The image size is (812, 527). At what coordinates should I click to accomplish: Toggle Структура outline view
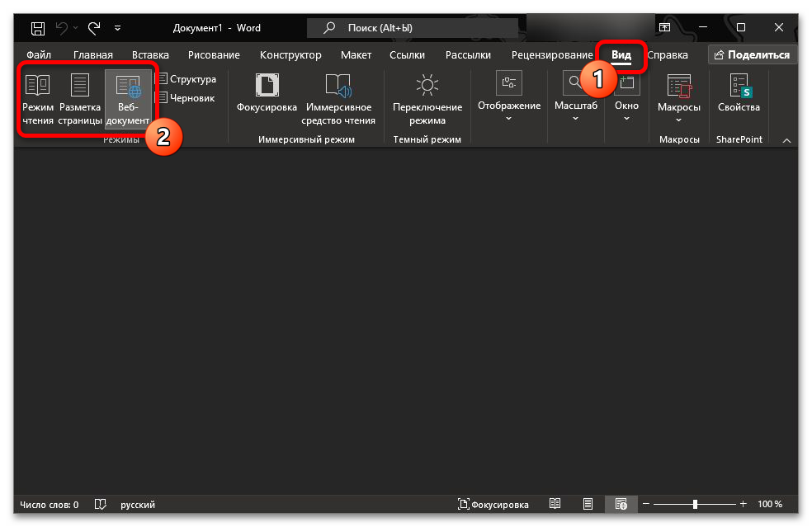point(186,79)
